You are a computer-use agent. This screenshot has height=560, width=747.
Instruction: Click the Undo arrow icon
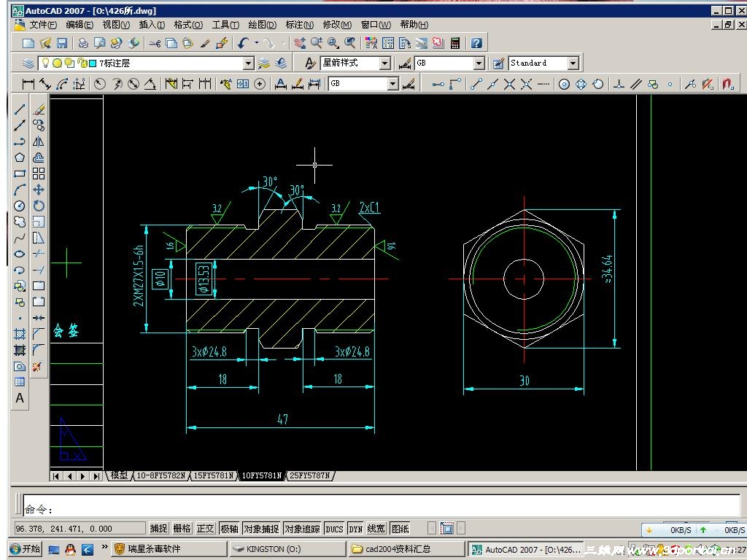244,43
